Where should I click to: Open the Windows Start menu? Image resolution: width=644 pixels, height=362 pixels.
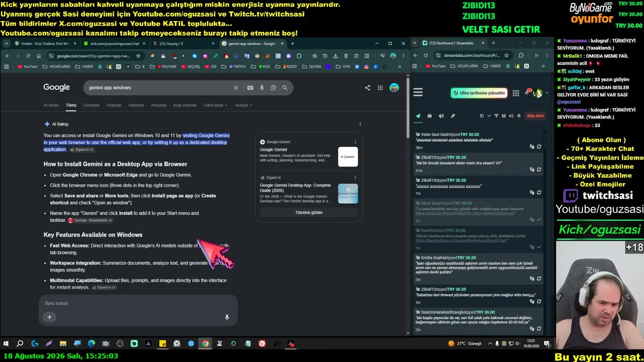coord(6,344)
